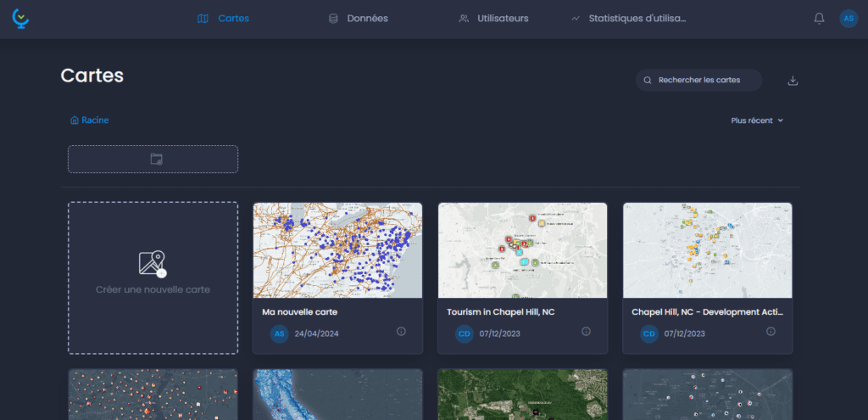Screen dimensions: 868x420
Task: Create a new folder with dashed folder button
Action: [x=153, y=159]
